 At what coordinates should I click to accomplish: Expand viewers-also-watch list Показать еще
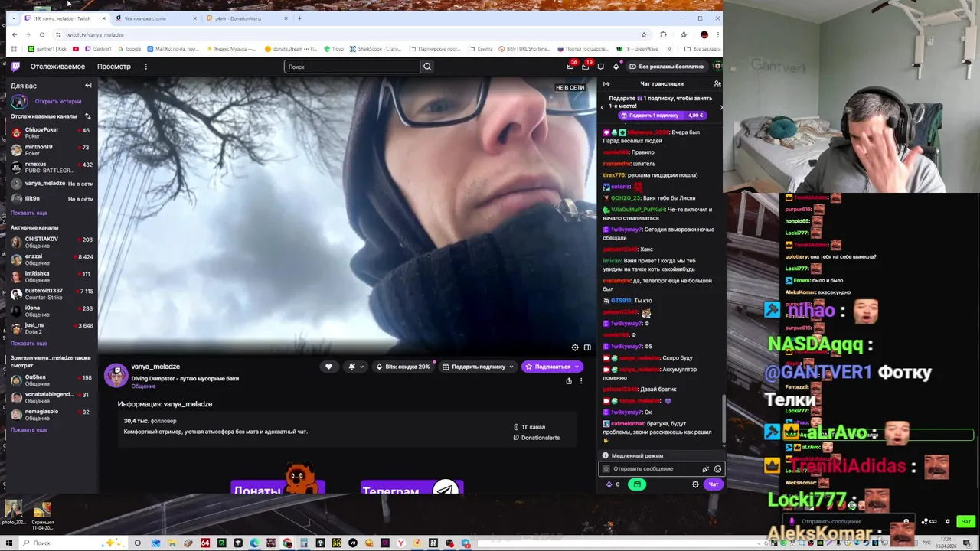pyautogui.click(x=29, y=429)
